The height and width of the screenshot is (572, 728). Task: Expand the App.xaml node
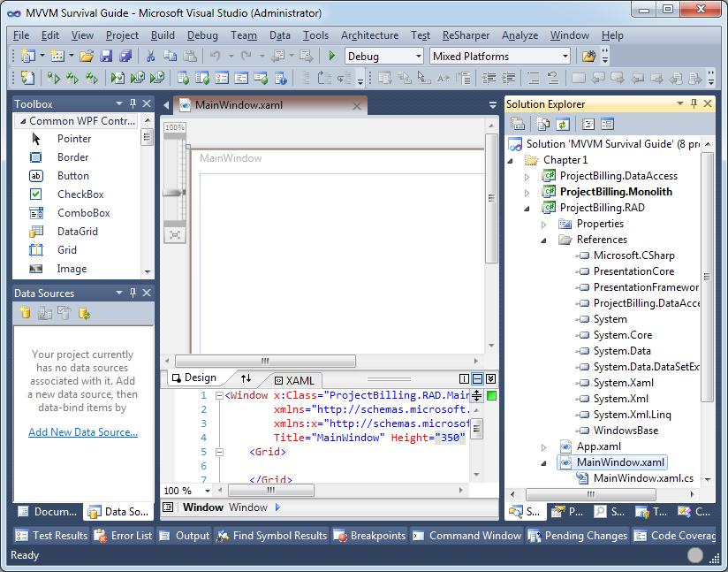coord(543,447)
